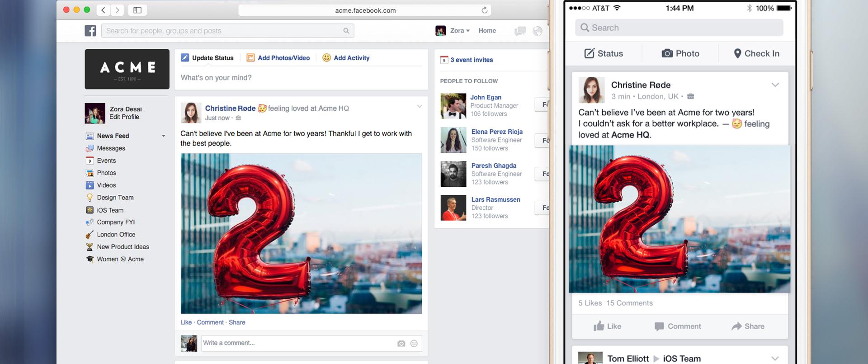This screenshot has height=364, width=868.
Task: Follow John Egan with the Follow button
Action: tap(542, 104)
